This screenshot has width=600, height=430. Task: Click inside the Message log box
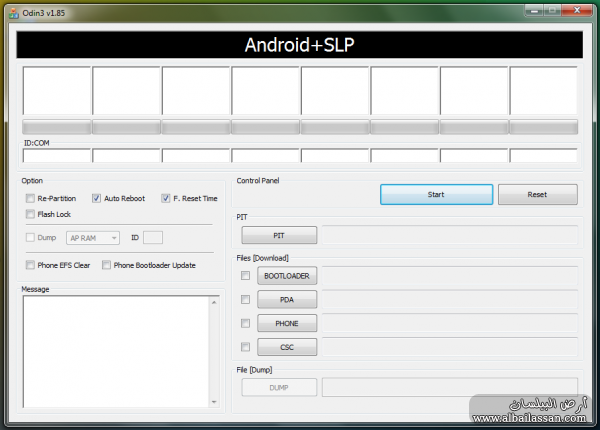tap(116, 352)
